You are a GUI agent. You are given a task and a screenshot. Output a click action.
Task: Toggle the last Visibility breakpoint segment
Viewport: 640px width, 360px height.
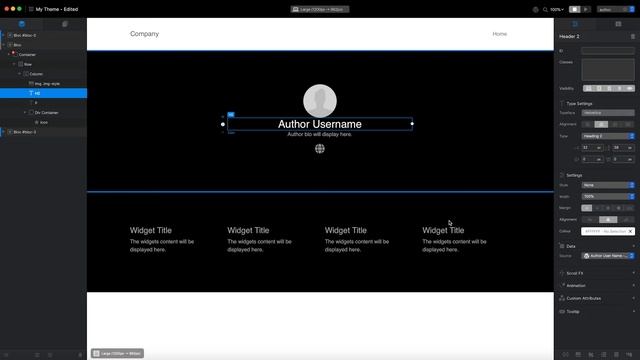(630, 89)
